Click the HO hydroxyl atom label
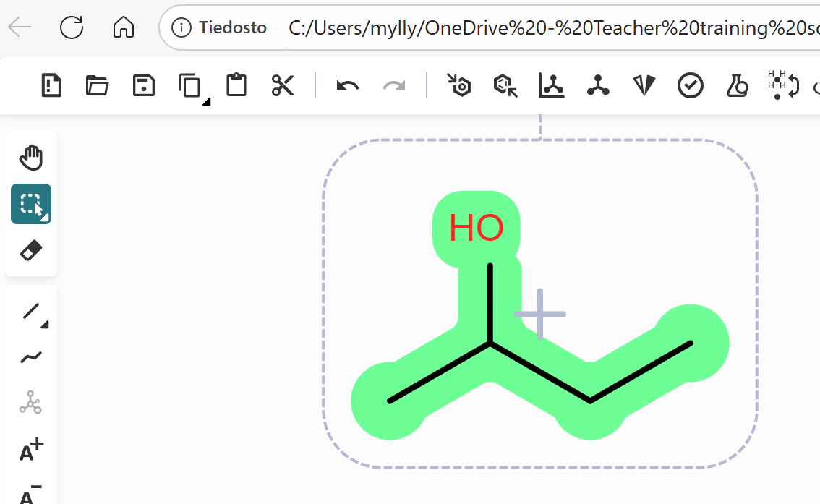This screenshot has height=504, width=820. click(x=477, y=228)
